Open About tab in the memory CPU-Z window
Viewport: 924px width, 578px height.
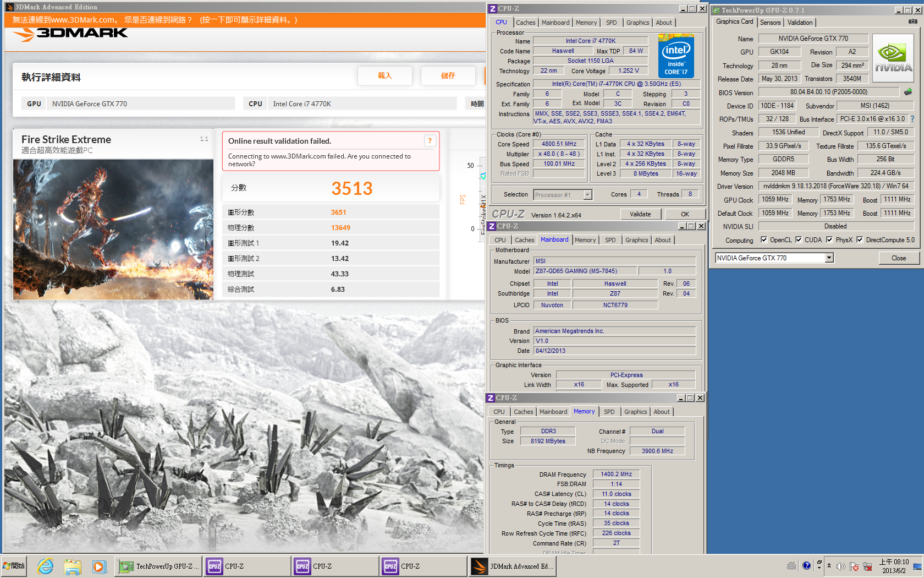coord(662,412)
